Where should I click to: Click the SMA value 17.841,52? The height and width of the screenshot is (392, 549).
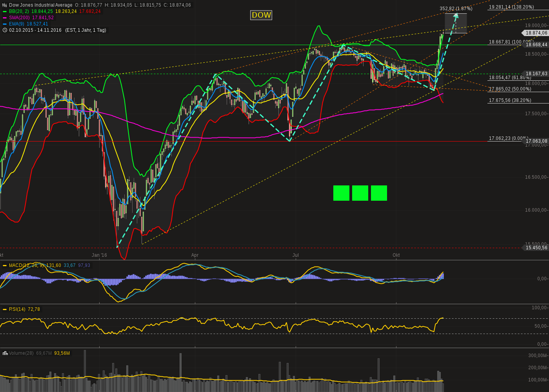point(43,18)
